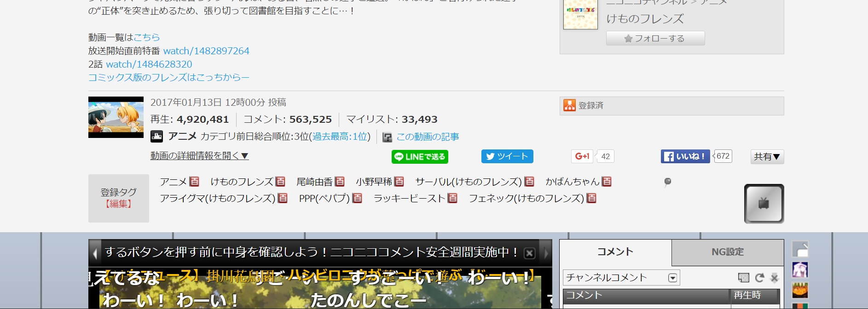Image resolution: width=868 pixels, height=309 pixels.
Task: Click the けものフレンズ channel title
Action: [x=645, y=19]
